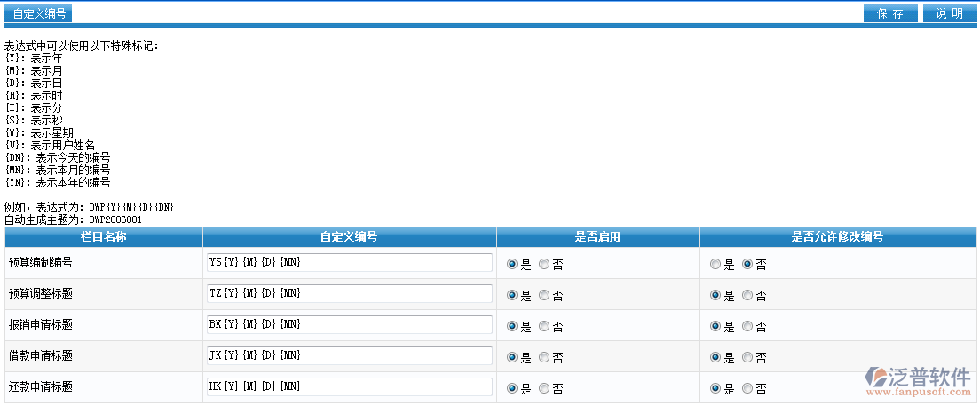Click the example expression DWP{Y}{M}{D}{DN} line

pyautogui.click(x=90, y=207)
